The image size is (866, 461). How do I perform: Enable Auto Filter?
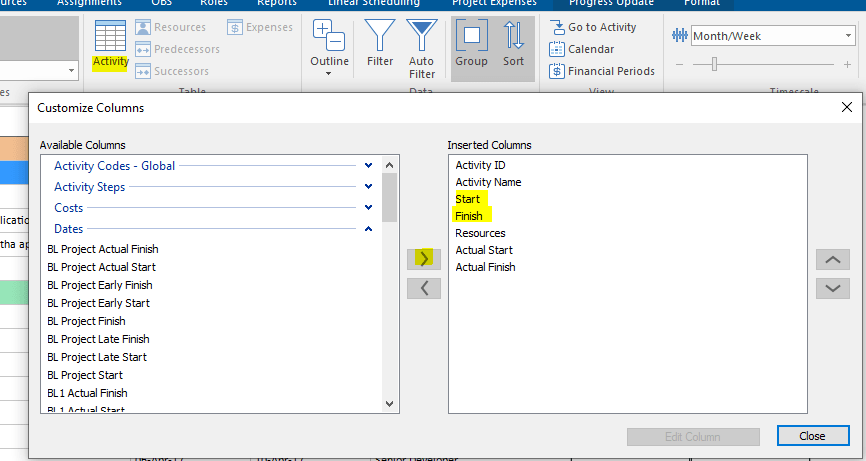tap(421, 49)
